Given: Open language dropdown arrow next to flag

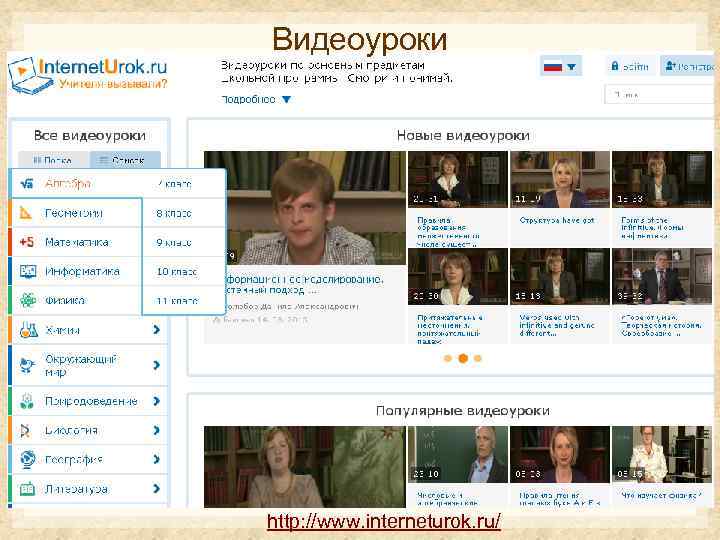Looking at the screenshot, I should click(x=571, y=67).
